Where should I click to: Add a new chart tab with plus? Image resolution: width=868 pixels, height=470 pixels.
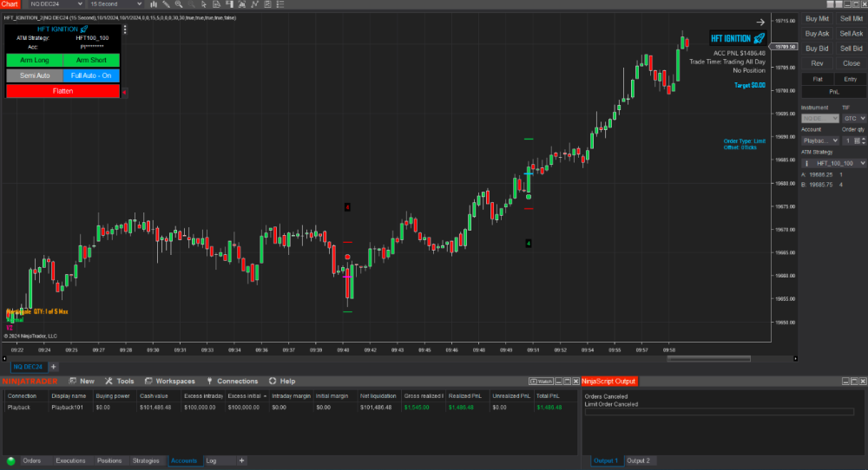(x=54, y=367)
